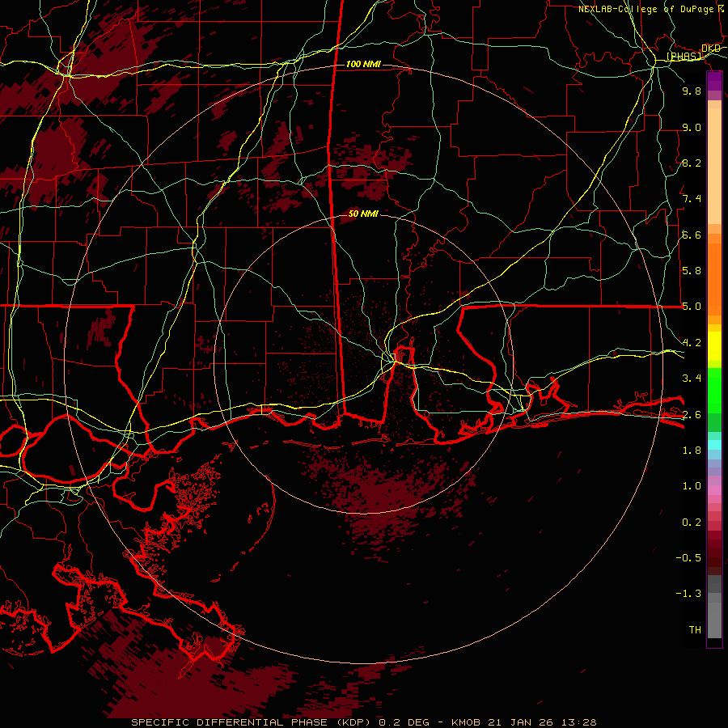Click the 'KMOB 21 JAN 26 13:28' timestamp
The height and width of the screenshot is (728, 728).
(524, 722)
